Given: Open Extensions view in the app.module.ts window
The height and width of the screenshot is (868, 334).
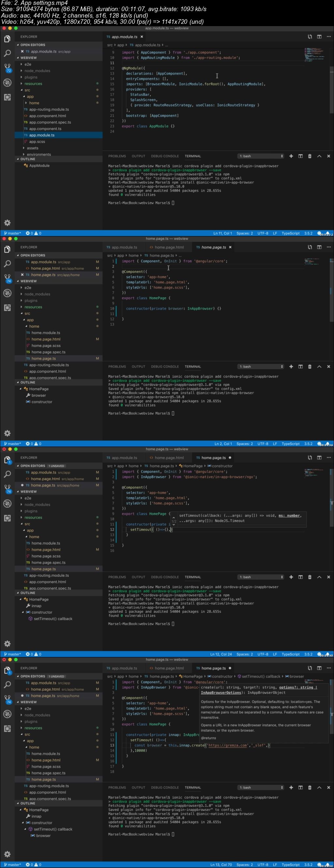Looking at the screenshot, I should tap(7, 97).
